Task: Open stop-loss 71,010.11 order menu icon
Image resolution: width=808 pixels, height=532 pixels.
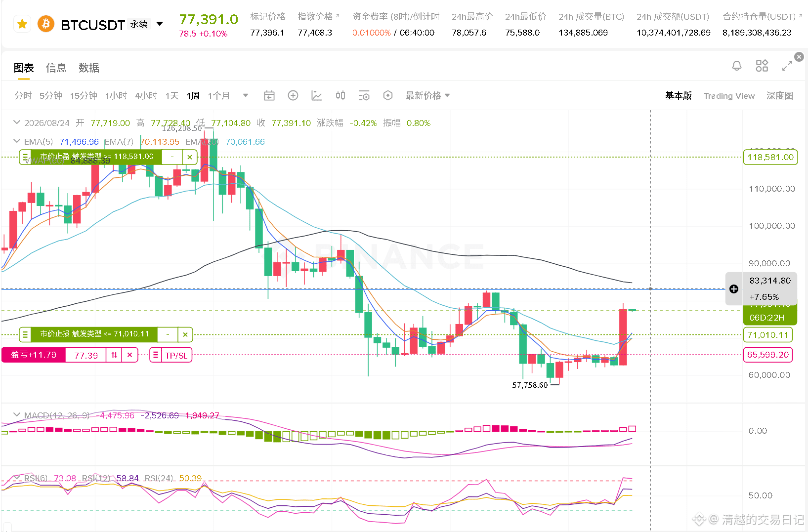Action: tap(25, 334)
